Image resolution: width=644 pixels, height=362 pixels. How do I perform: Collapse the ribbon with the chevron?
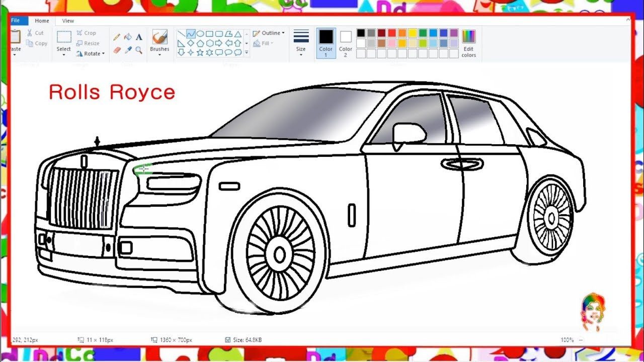click(x=628, y=20)
